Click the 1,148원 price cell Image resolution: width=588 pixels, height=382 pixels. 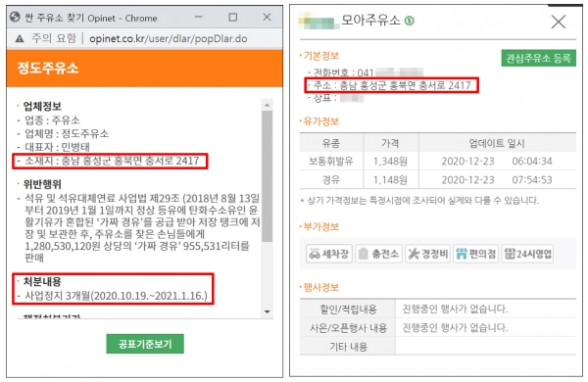coord(390,180)
